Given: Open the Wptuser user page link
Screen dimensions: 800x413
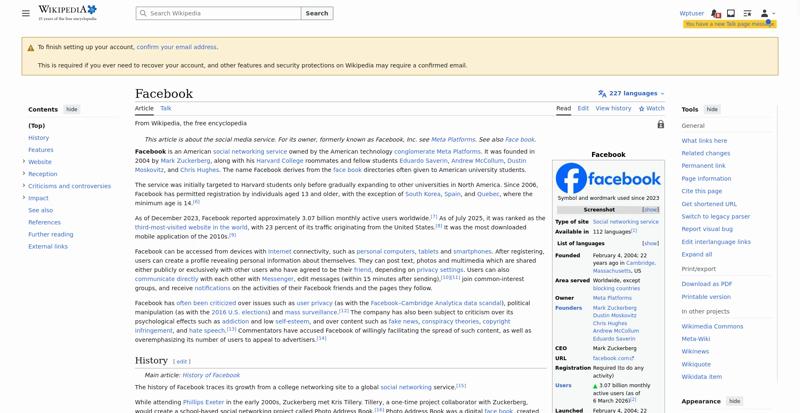Looking at the screenshot, I should [x=691, y=13].
